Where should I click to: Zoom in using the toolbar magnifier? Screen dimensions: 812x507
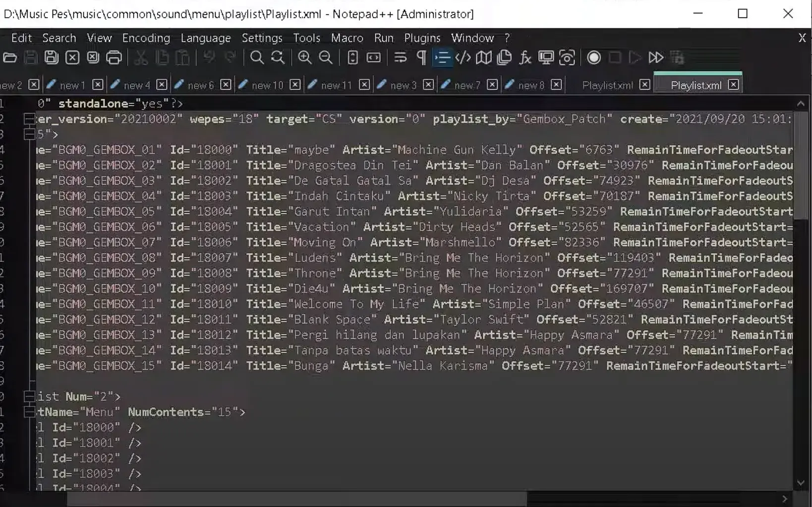tap(304, 58)
